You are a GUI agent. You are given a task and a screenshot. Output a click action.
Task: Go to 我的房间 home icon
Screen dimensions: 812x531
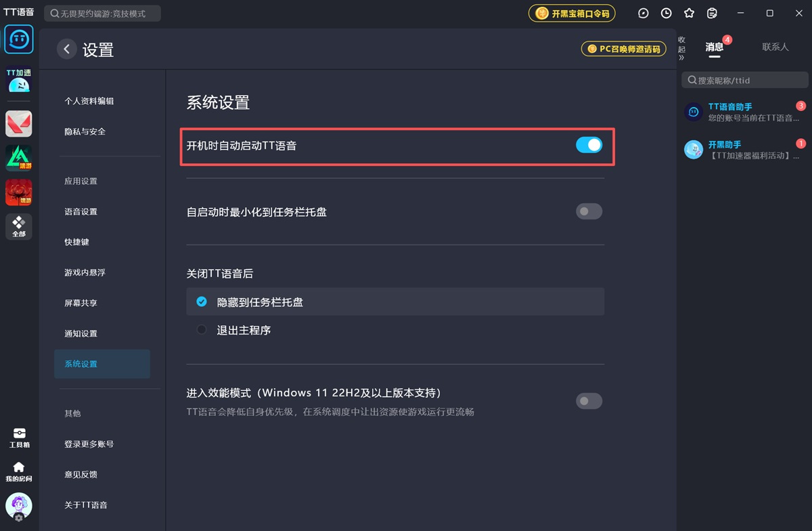tap(19, 471)
